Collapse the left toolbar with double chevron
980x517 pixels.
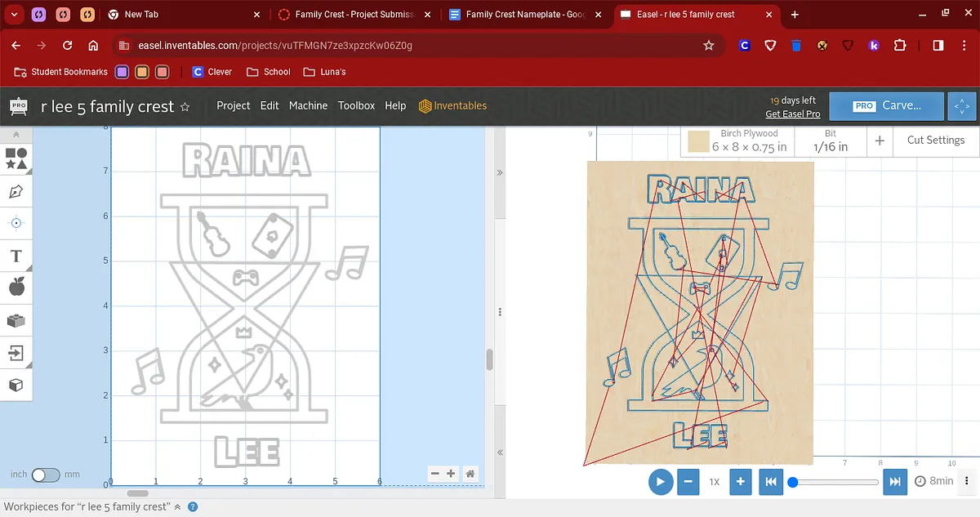16,134
